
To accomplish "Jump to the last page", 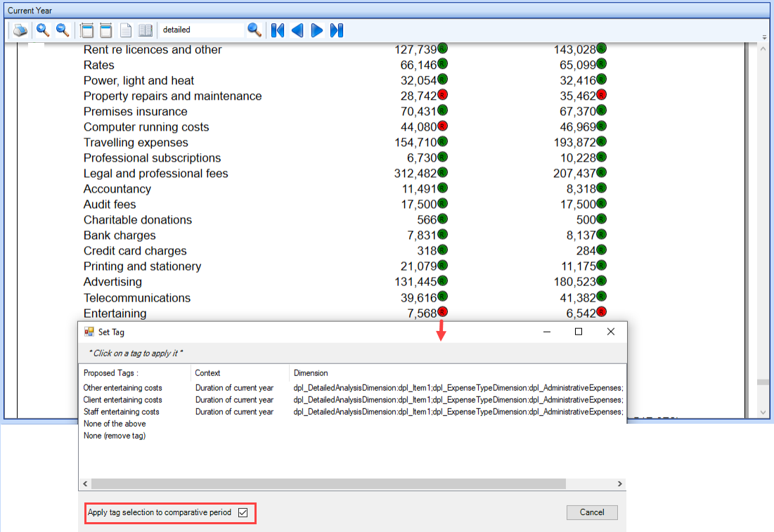I will pyautogui.click(x=337, y=30).
